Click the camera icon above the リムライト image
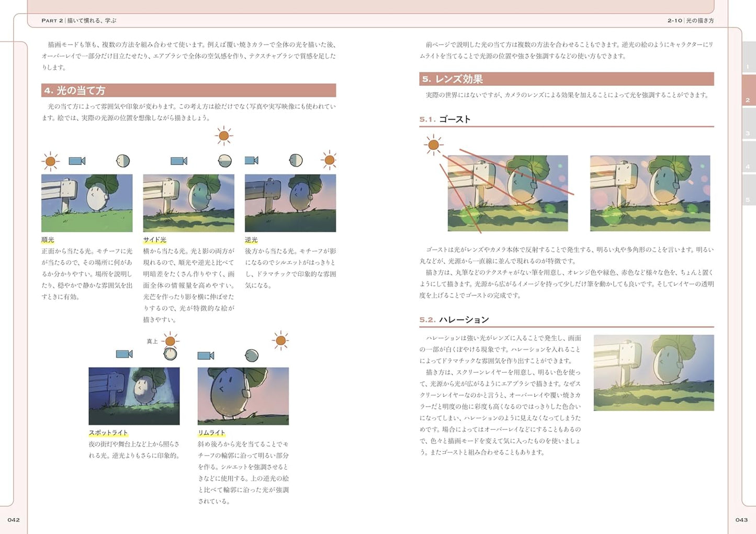 [x=206, y=356]
